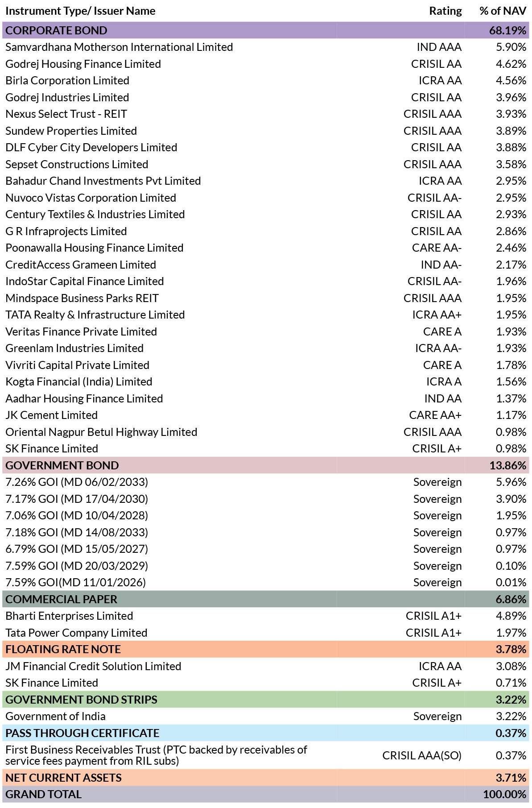
Task: Select the 7.26% GOI (MD 06/02/2033) row
Action: pos(266,482)
